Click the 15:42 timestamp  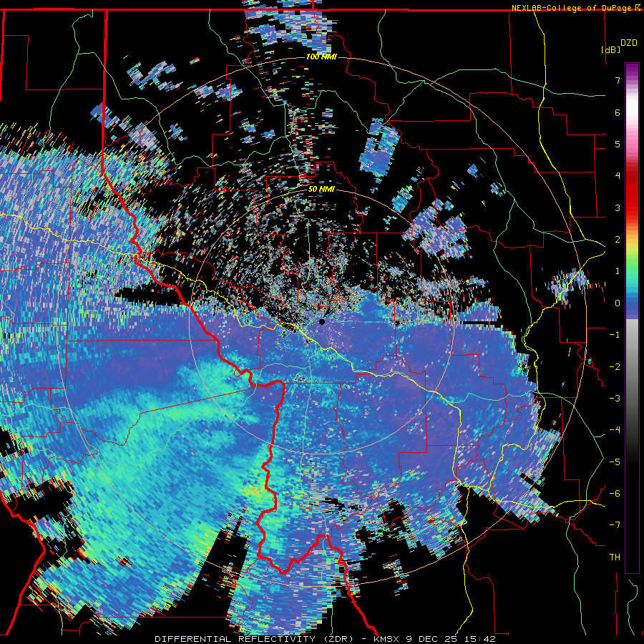click(480, 639)
